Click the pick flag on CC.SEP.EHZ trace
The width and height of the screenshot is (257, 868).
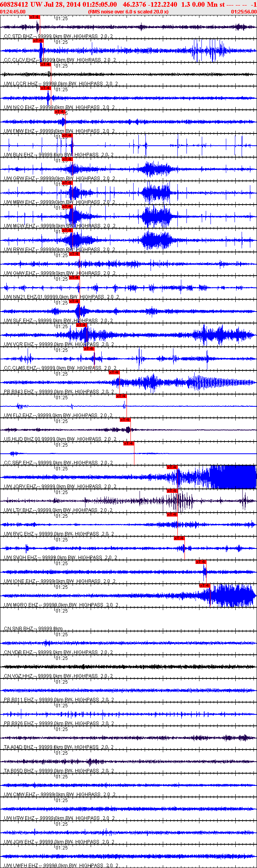pos(129,443)
